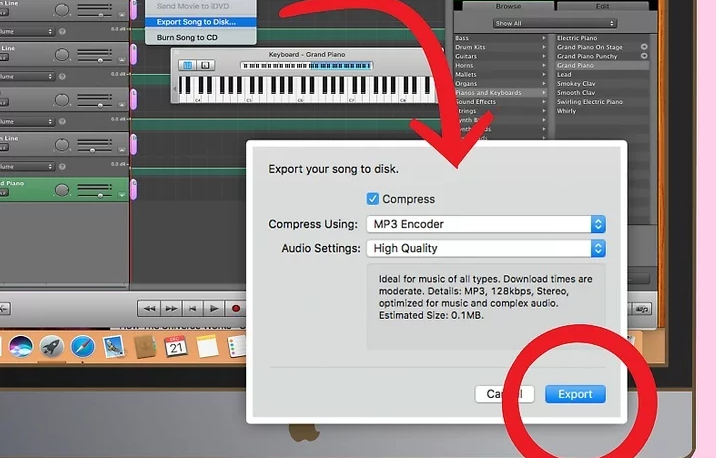This screenshot has height=458, width=716.
Task: Select the Electric Piano instrument
Action: [x=577, y=38]
